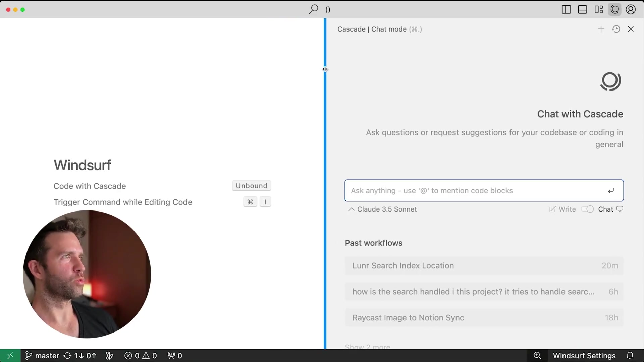Toggle primary sidebar layout icon
This screenshot has width=644, height=362.
[566, 10]
